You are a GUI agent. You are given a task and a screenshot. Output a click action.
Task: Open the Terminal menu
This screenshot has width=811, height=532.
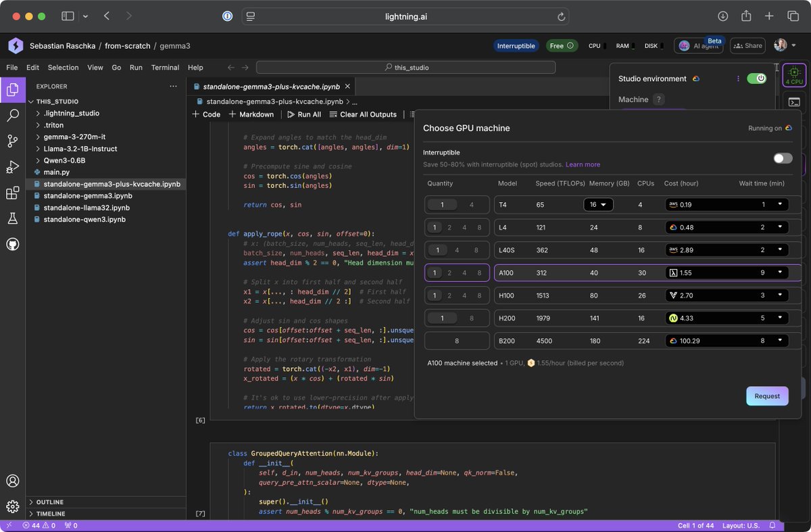(165, 68)
